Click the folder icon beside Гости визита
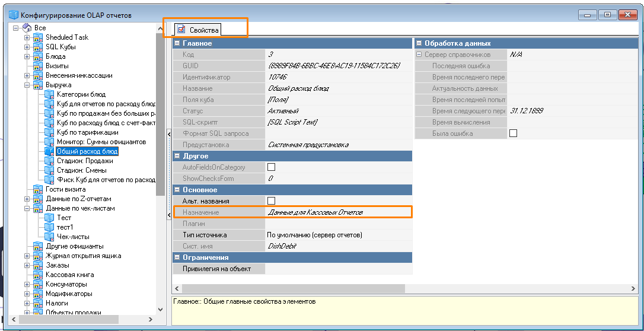 (38, 189)
